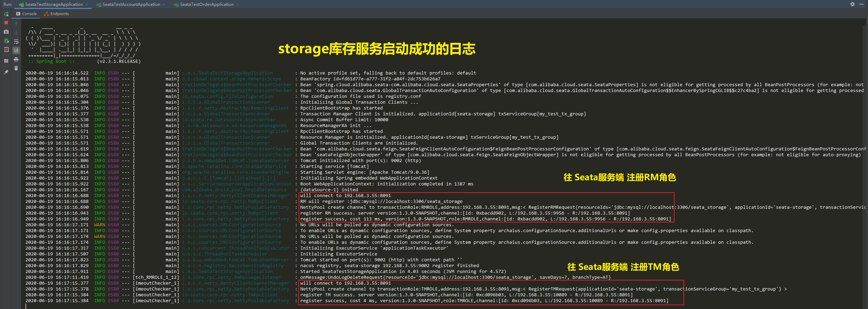
Task: Click 'Root WebApplicationContext: initialization completed' message
Action: click(x=387, y=184)
